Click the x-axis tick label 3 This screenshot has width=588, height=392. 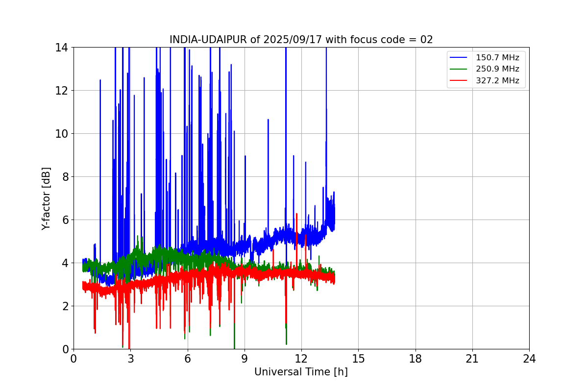[x=130, y=358]
